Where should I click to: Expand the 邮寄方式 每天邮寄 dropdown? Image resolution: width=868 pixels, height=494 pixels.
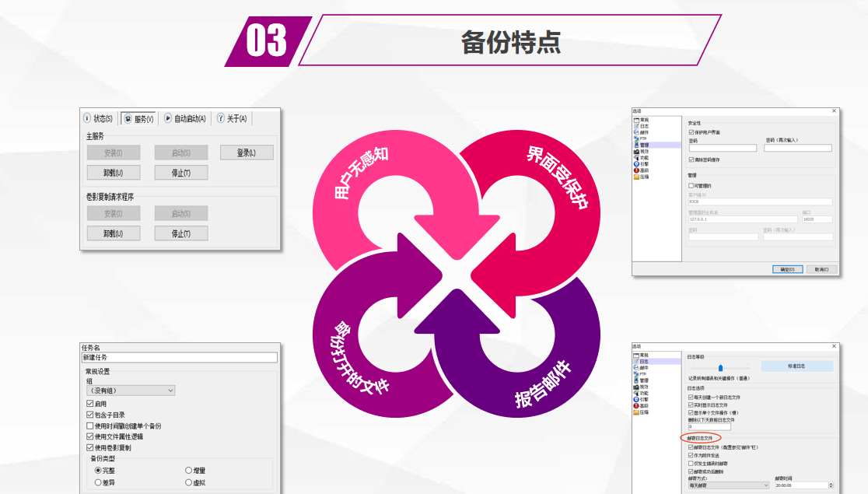point(765,485)
